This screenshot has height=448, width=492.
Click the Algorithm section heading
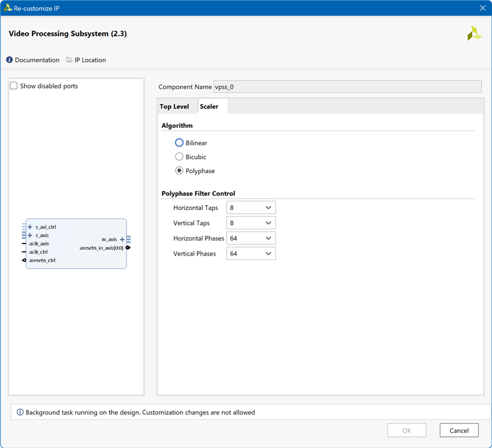click(177, 126)
